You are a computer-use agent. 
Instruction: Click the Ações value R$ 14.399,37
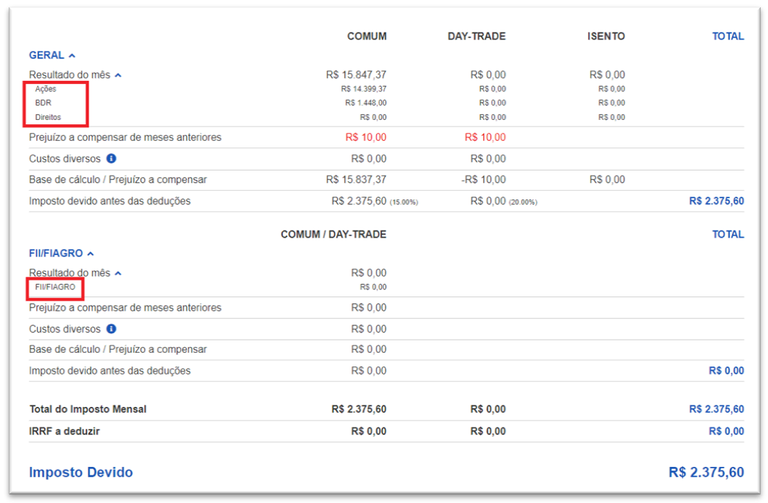[x=364, y=89]
